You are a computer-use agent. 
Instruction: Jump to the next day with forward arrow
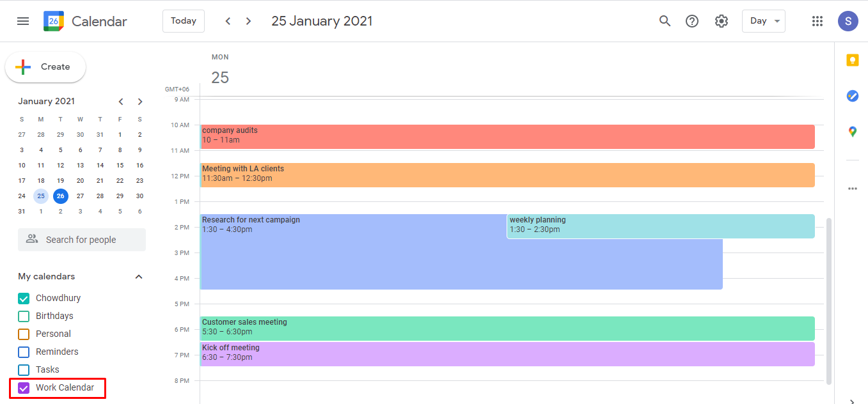(x=248, y=20)
